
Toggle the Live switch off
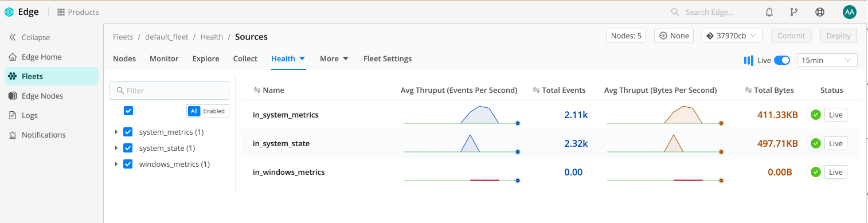click(x=782, y=60)
